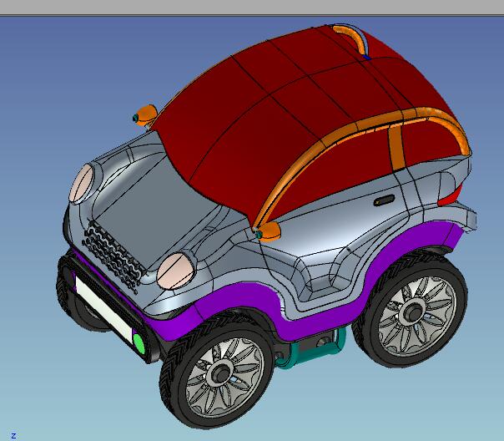This screenshot has height=441, width=504.
Task: Select the black door handle
Action: [x=384, y=200]
